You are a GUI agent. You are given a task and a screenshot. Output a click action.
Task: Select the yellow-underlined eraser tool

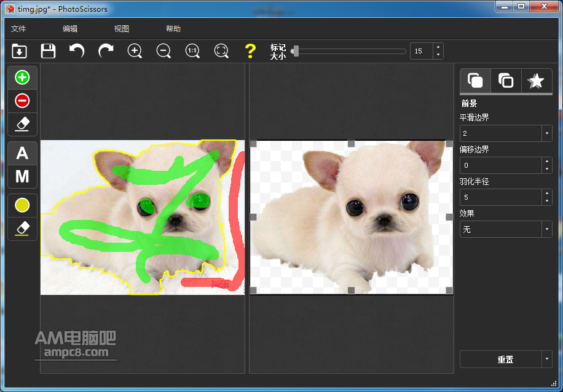[x=22, y=229]
